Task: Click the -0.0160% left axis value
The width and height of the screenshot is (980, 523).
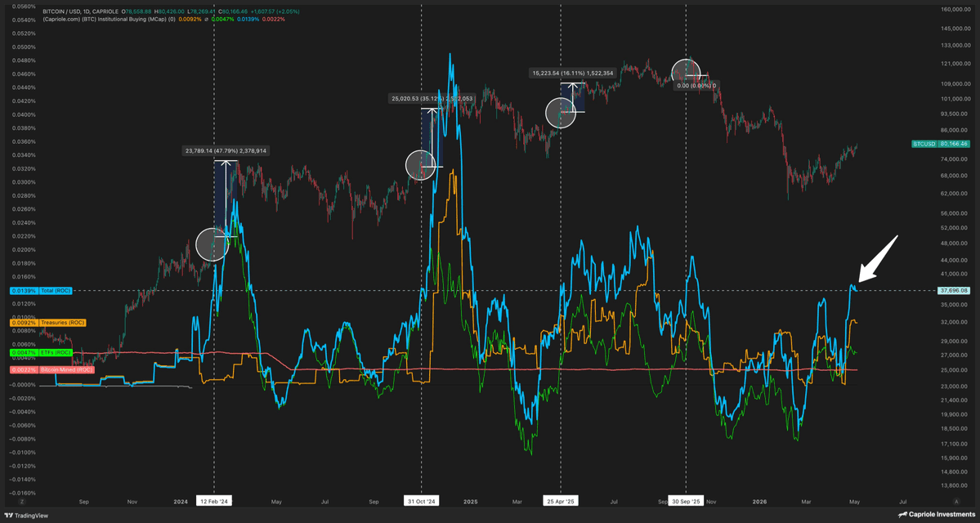Action: coord(25,493)
